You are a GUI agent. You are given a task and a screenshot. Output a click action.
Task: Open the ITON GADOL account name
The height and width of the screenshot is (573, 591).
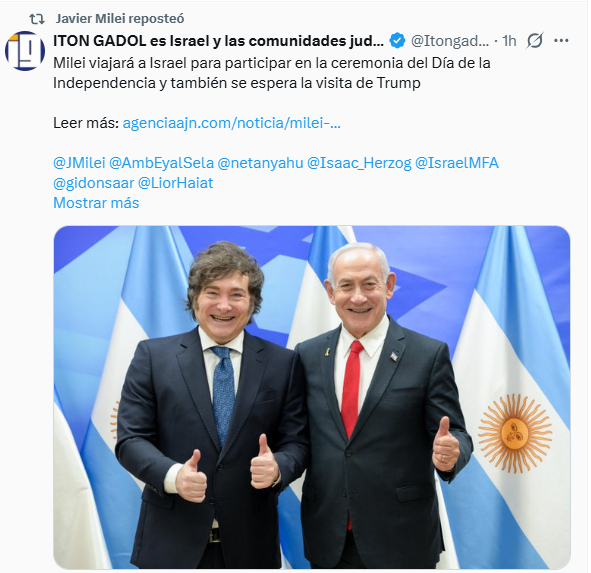(x=218, y=41)
